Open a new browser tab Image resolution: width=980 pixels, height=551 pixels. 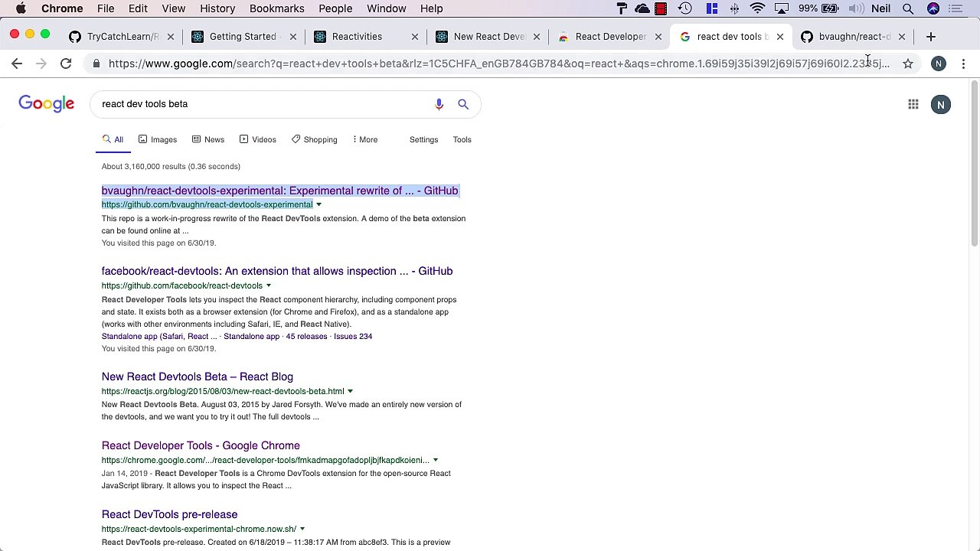[x=931, y=36]
